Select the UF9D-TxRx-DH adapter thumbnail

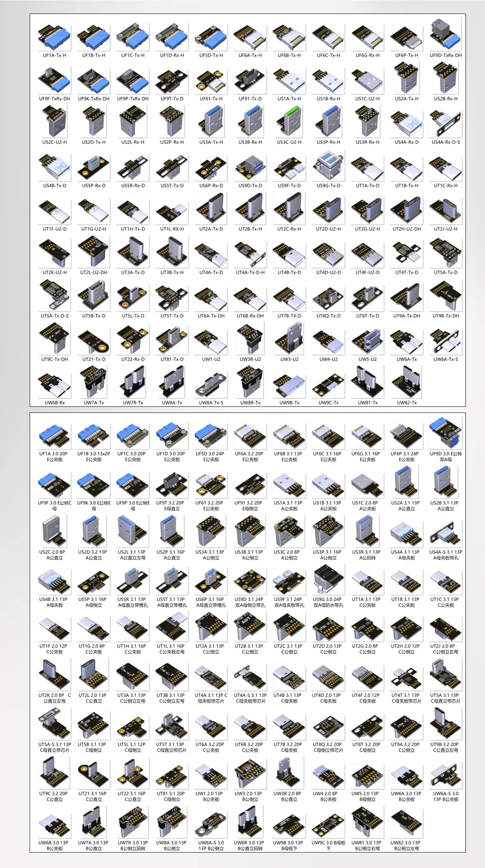446,35
